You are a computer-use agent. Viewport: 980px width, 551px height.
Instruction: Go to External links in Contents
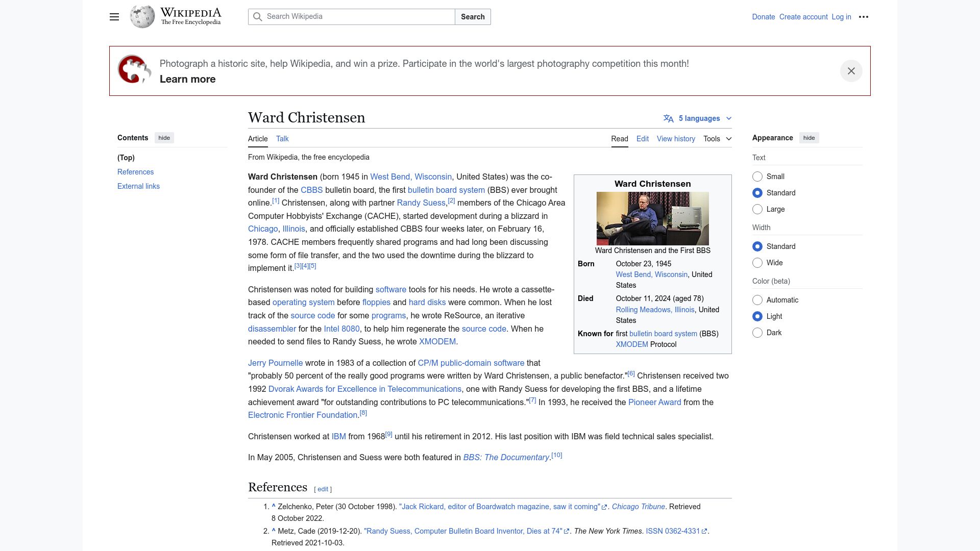point(138,186)
